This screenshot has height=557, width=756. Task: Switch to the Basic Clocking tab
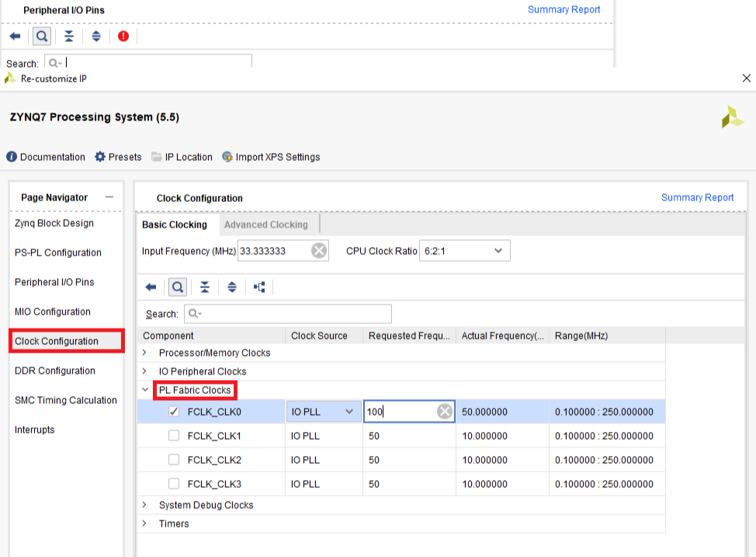tap(175, 225)
